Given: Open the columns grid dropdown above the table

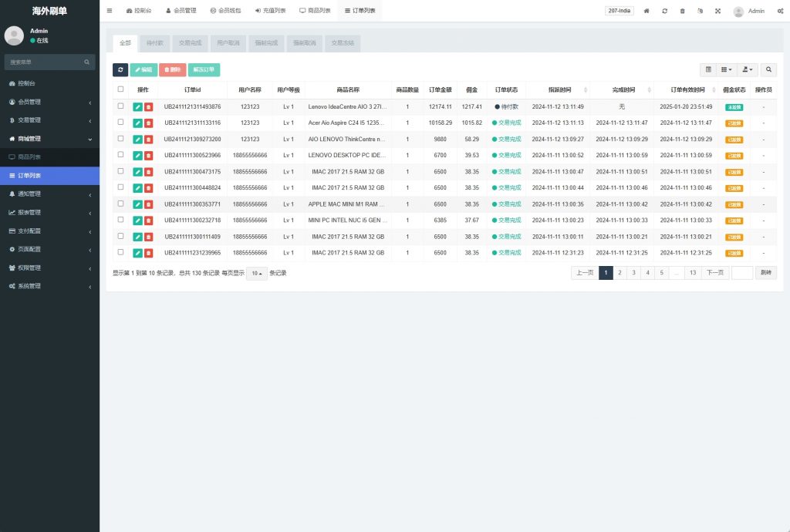Looking at the screenshot, I should click(x=727, y=69).
